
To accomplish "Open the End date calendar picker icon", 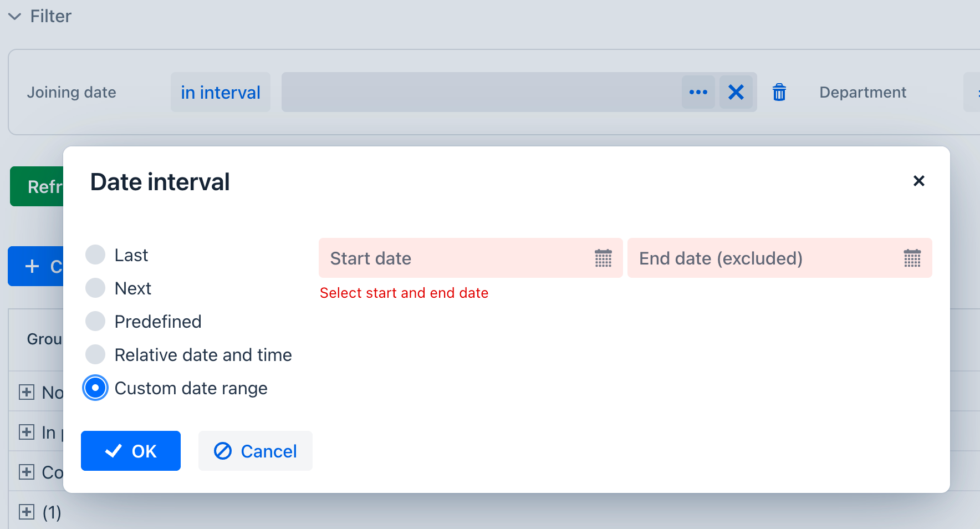I will [x=912, y=258].
